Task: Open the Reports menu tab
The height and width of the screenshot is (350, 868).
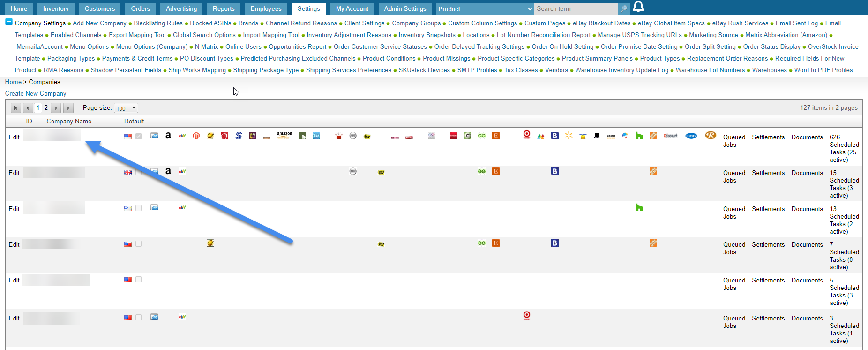Action: click(224, 8)
